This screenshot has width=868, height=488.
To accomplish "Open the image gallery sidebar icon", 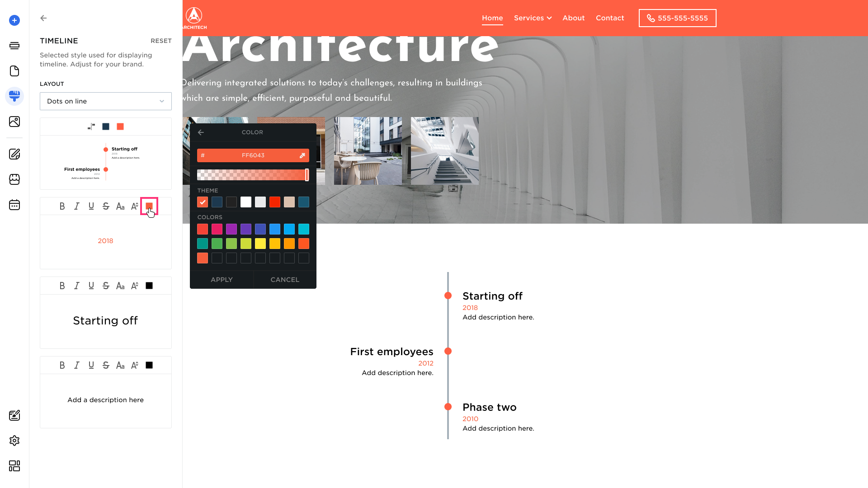I will click(x=14, y=122).
